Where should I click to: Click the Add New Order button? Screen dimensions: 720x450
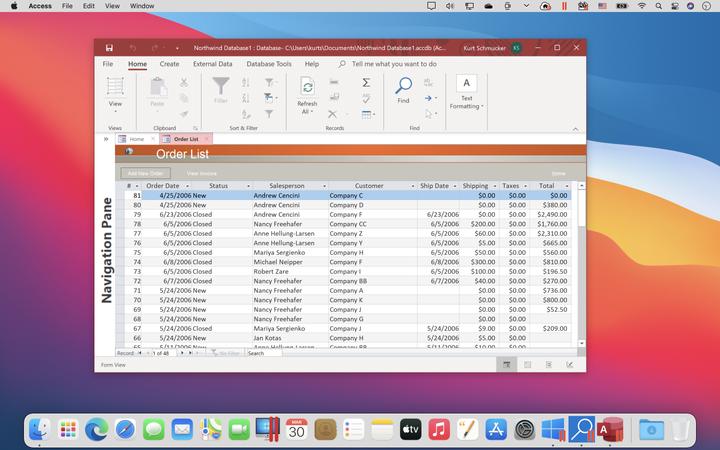(x=146, y=173)
